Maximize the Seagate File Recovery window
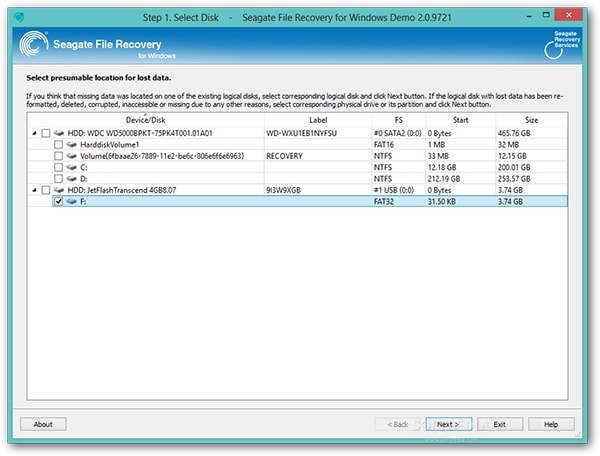The height and width of the screenshot is (456, 600). coord(546,15)
